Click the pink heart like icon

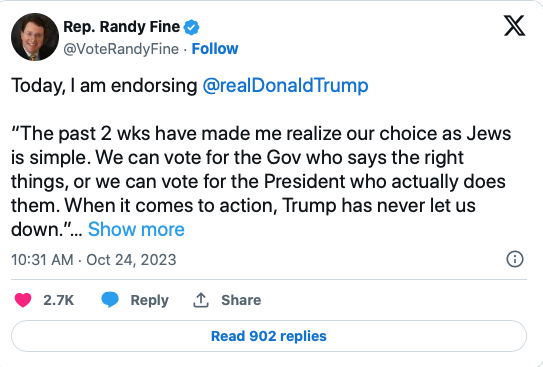[x=23, y=300]
